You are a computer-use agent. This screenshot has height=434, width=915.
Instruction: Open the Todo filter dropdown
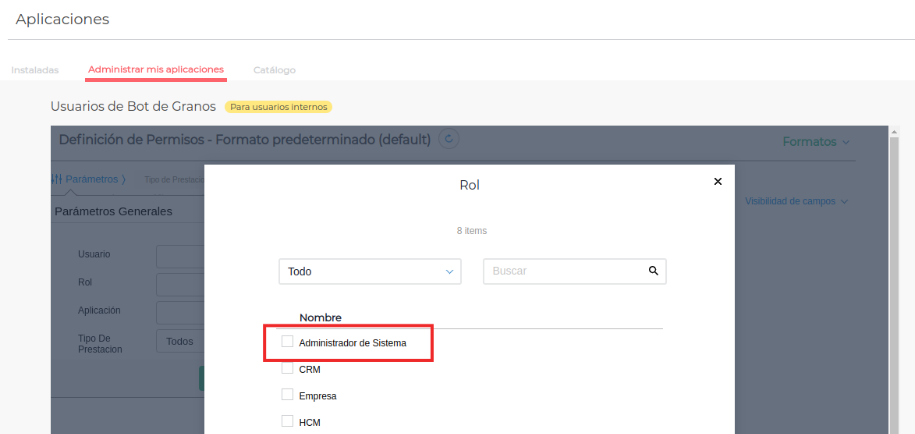[x=369, y=271]
